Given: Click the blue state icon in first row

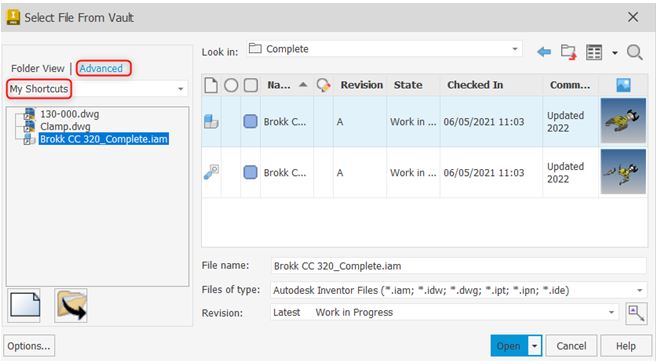Looking at the screenshot, I should (x=250, y=122).
